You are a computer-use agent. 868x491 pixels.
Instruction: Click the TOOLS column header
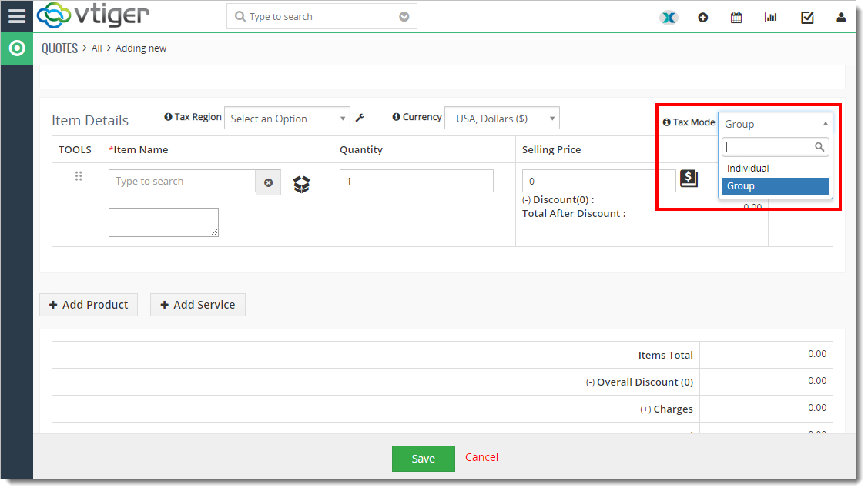point(75,150)
